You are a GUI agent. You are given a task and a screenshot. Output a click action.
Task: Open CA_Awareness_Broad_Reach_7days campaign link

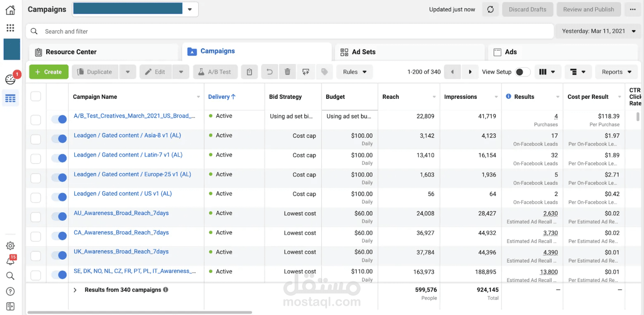pyautogui.click(x=121, y=232)
